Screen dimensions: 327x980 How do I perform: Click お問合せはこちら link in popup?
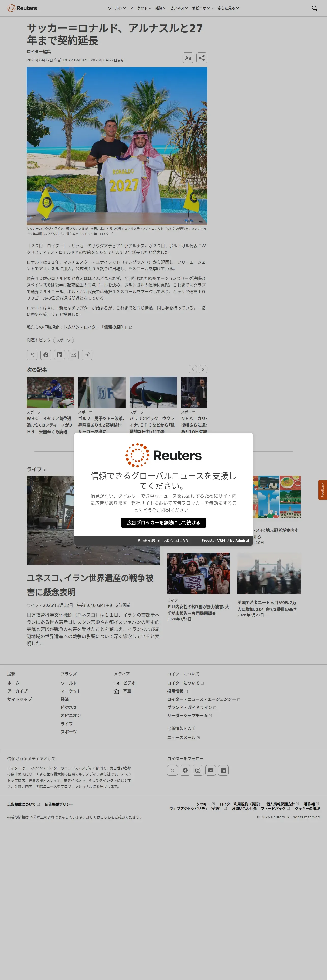coord(176,541)
